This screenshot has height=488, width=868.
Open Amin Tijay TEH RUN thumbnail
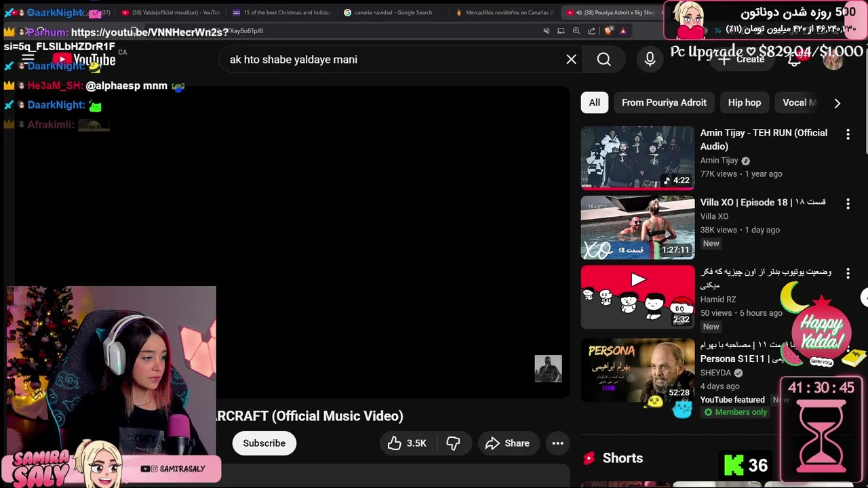click(x=637, y=158)
